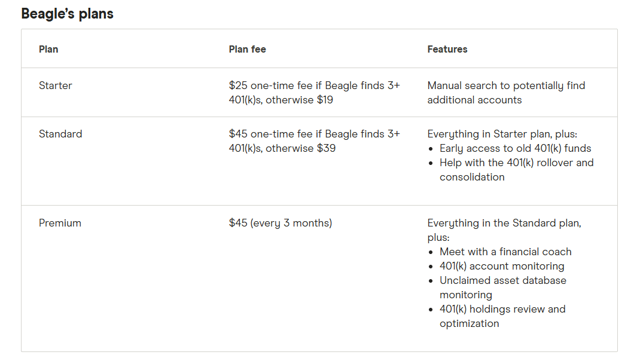Image resolution: width=643 pixels, height=364 pixels.
Task: Click Meet with a financial coach bullet
Action: [505, 252]
